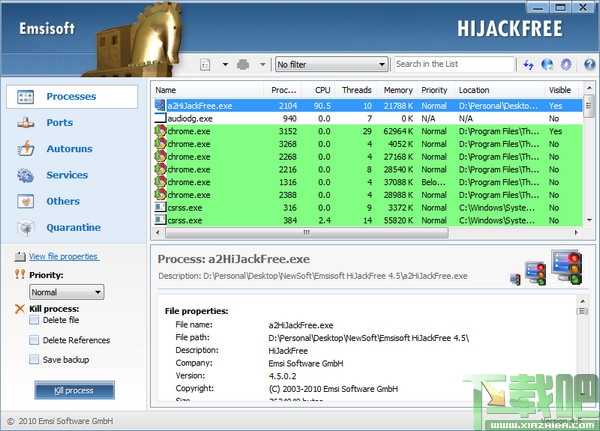Select chrome.exe with process ID 2268

pyautogui.click(x=368, y=157)
